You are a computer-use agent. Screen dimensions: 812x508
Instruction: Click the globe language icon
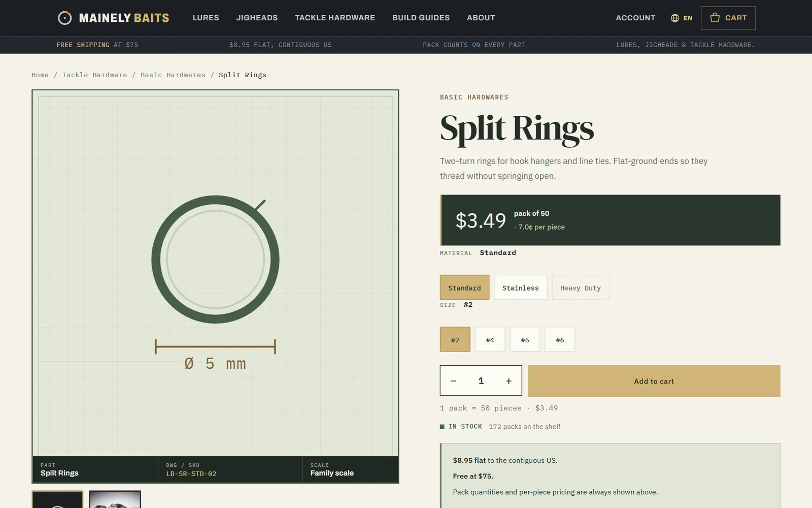[x=674, y=18]
